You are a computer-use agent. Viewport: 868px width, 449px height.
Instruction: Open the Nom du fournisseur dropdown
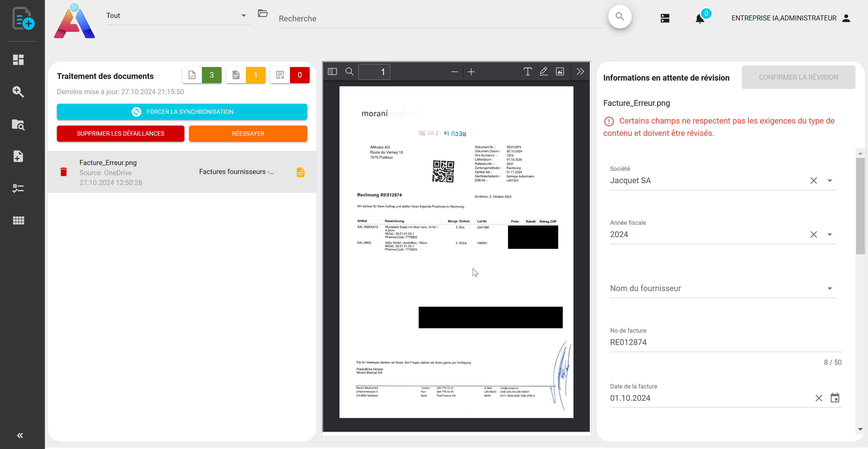pyautogui.click(x=723, y=289)
